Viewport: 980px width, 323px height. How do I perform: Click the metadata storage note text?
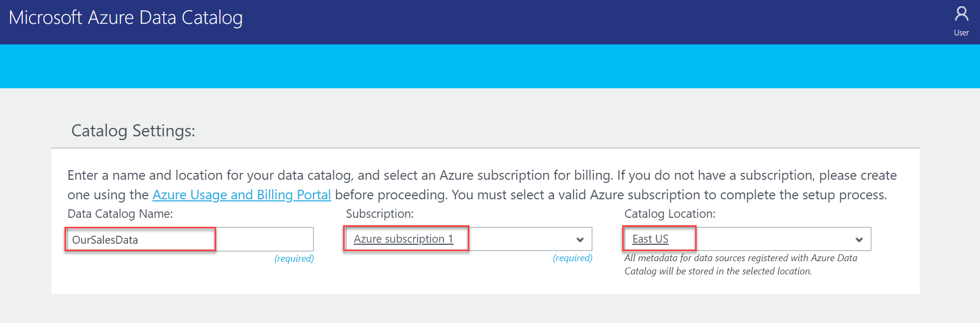tap(740, 264)
